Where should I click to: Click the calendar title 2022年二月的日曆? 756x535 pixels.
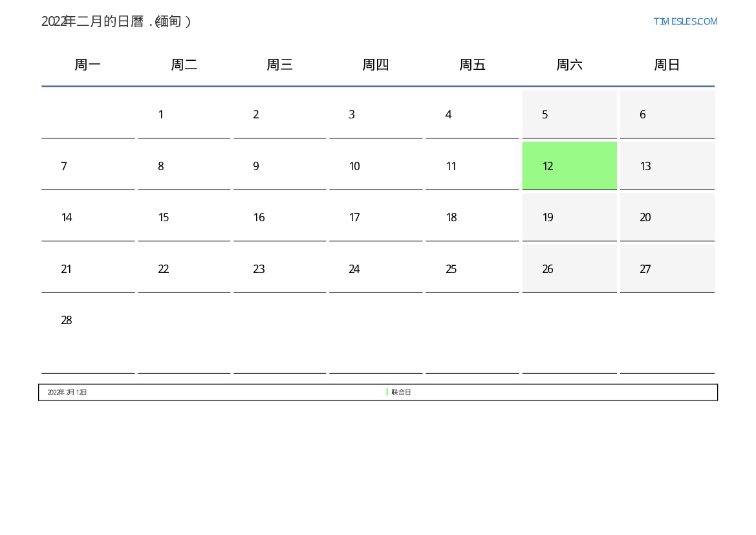click(92, 21)
